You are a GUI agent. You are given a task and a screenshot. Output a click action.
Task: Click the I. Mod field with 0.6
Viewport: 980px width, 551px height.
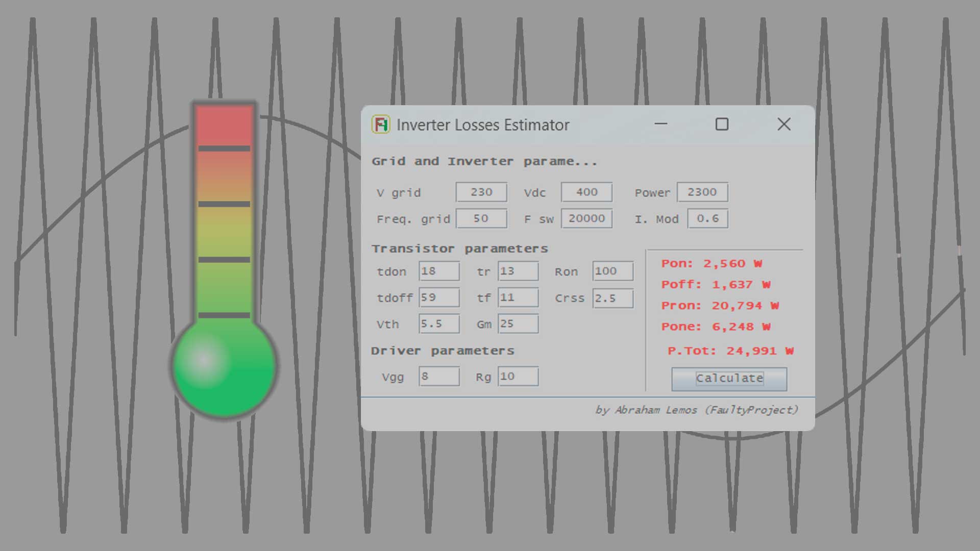pos(707,218)
